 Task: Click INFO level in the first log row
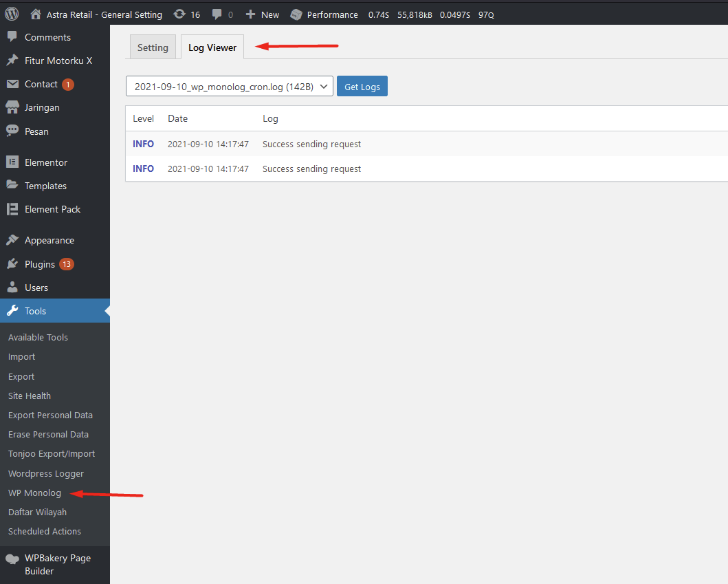coord(143,144)
